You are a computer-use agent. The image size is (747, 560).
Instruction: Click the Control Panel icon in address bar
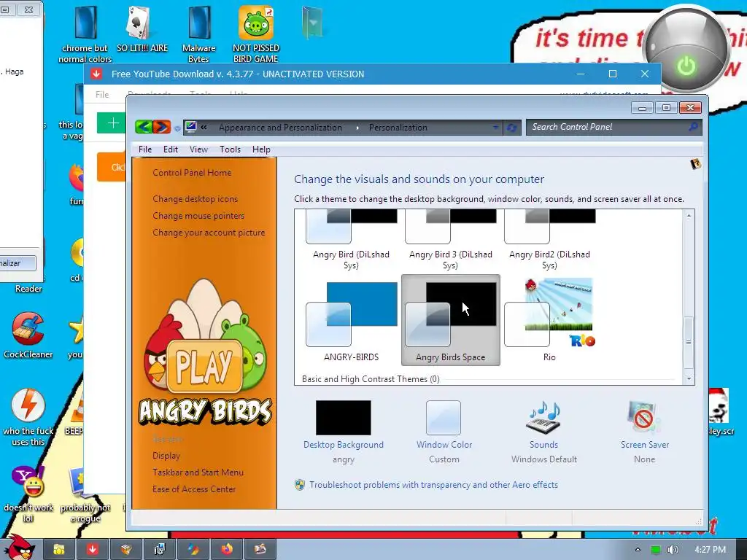[x=191, y=127]
